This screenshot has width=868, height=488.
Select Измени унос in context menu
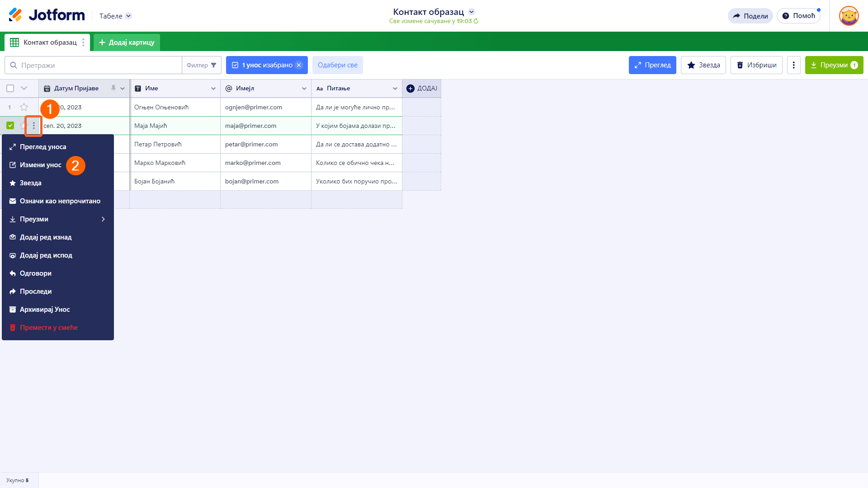pos(40,165)
